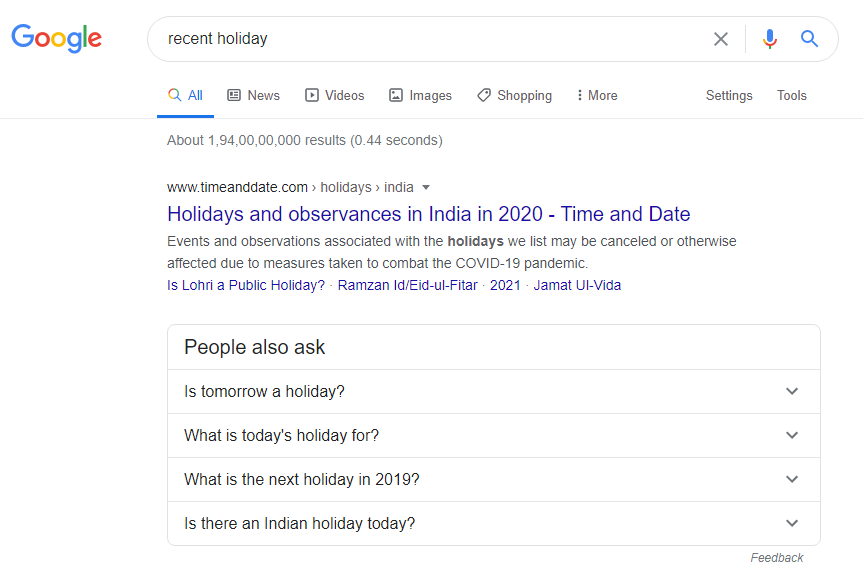Screen dimensions: 863x583
Task: Click the blue magnifying glass search icon
Action: tap(809, 39)
